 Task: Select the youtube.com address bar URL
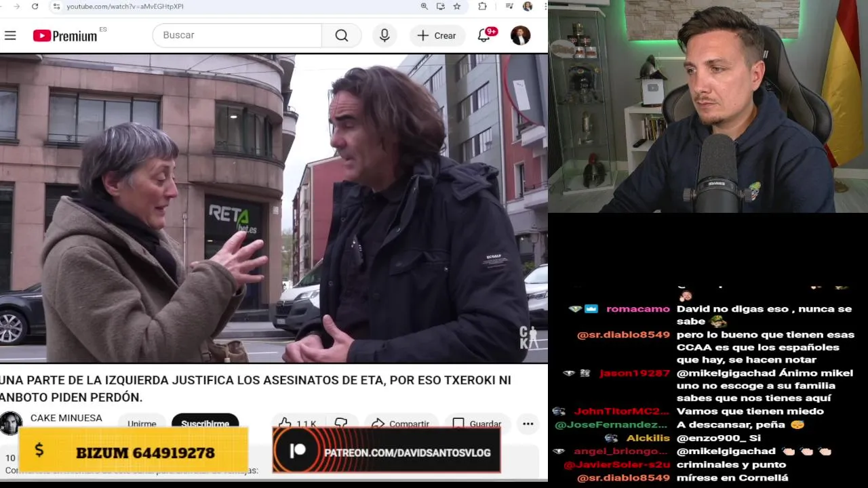[x=125, y=6]
